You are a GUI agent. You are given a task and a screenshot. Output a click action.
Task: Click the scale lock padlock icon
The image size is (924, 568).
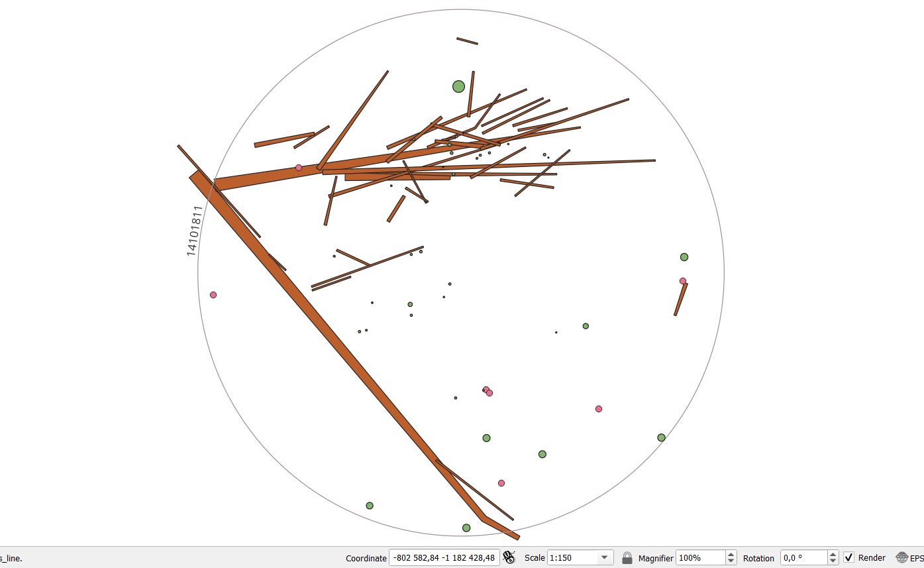coord(627,557)
